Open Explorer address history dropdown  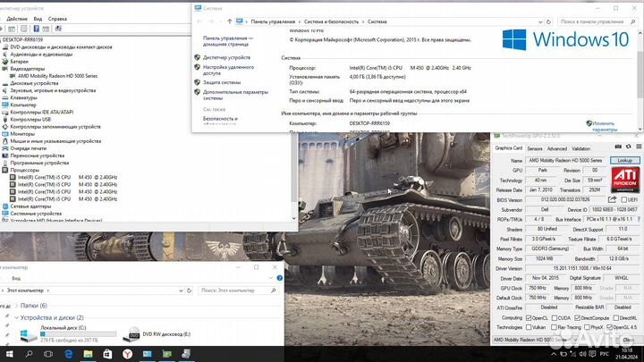tap(181, 290)
